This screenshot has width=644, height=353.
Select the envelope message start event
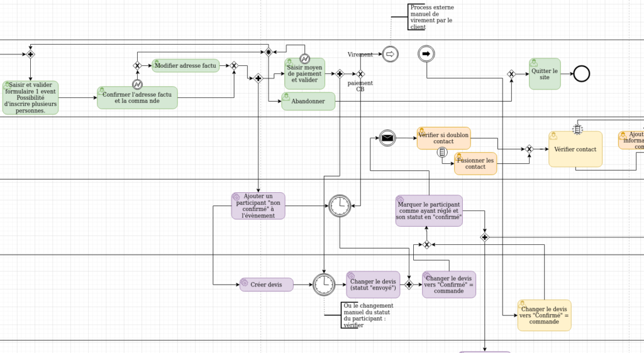[x=387, y=138]
